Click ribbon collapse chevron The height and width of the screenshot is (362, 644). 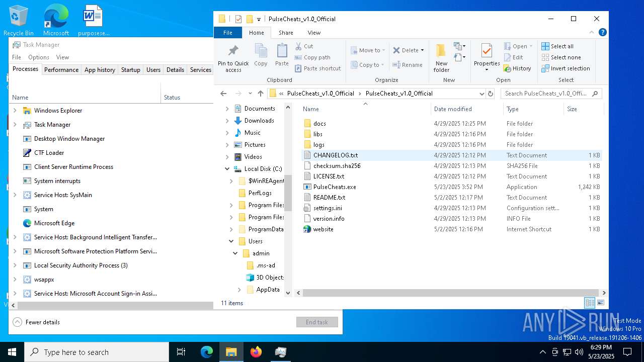tap(592, 33)
